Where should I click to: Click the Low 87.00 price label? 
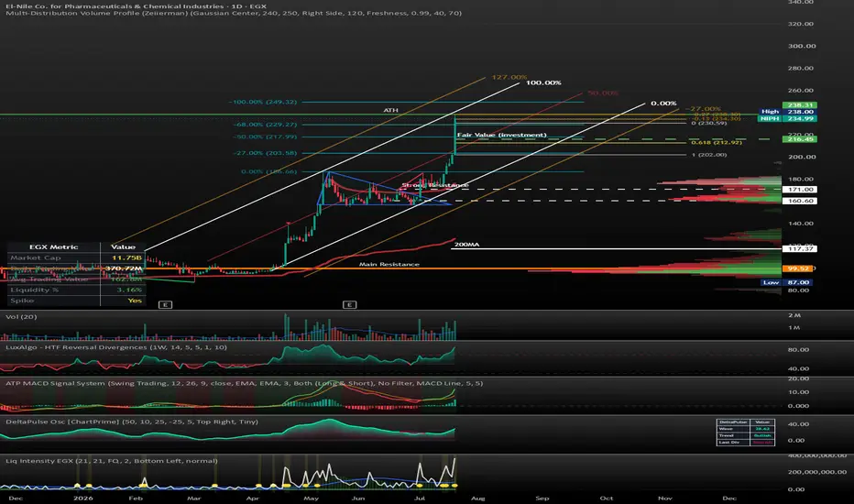787,282
